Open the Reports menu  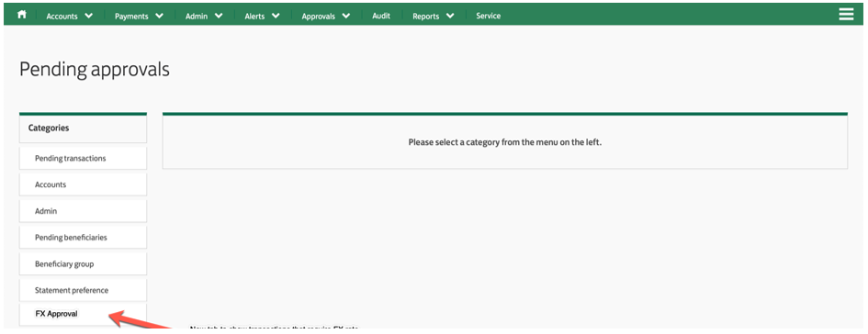(425, 17)
